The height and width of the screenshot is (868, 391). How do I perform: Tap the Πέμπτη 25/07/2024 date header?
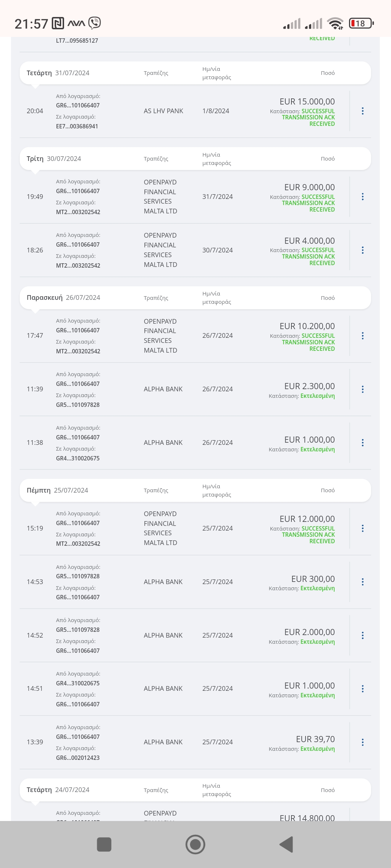tap(57, 490)
